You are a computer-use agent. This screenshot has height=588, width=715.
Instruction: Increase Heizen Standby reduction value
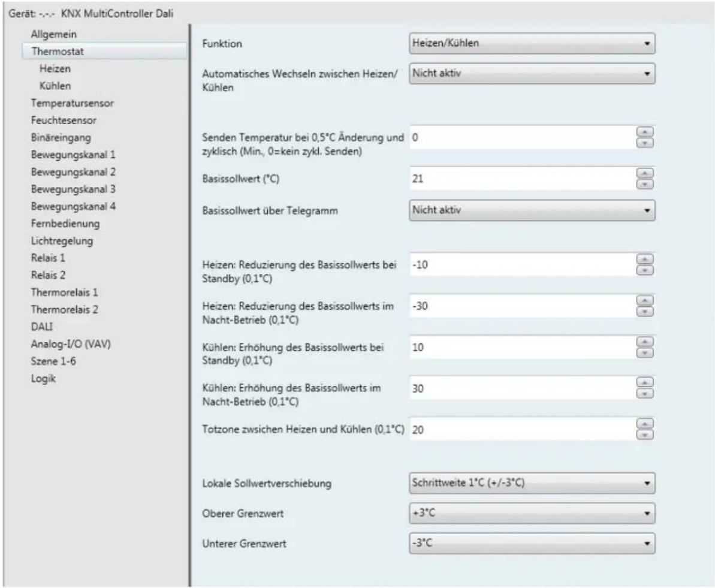tap(645, 259)
